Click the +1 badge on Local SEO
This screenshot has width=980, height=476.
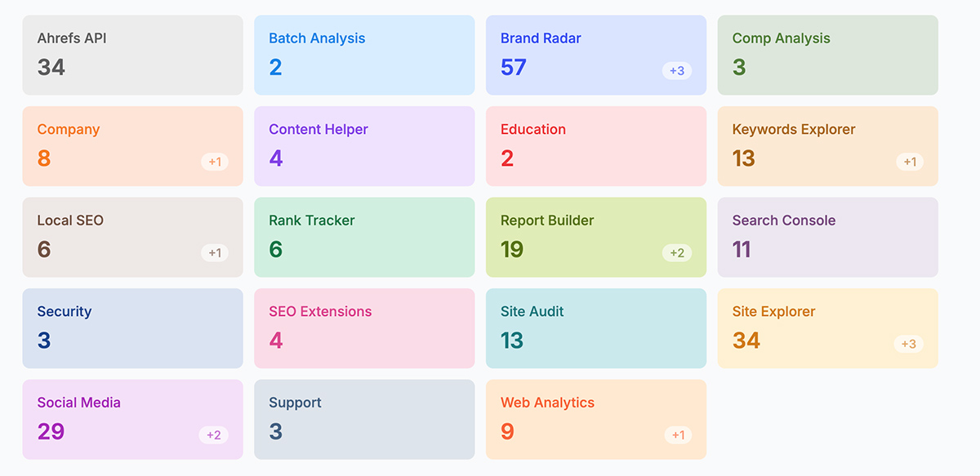tap(215, 253)
